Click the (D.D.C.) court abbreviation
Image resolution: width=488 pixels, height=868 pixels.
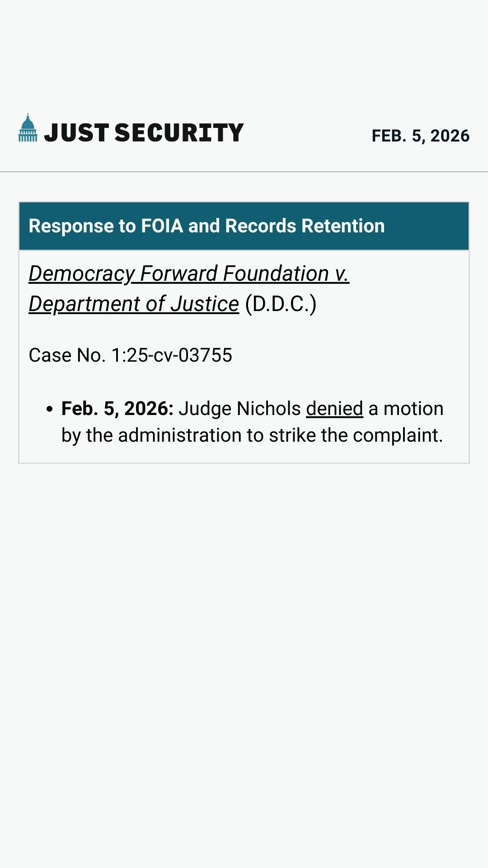[281, 304]
